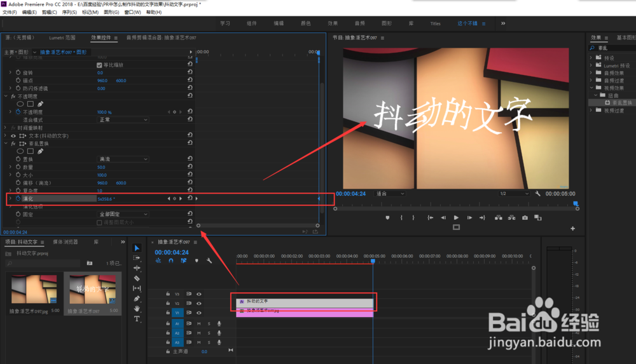Show overflow workspaces chevron
The height and width of the screenshot is (364, 636).
pos(503,24)
